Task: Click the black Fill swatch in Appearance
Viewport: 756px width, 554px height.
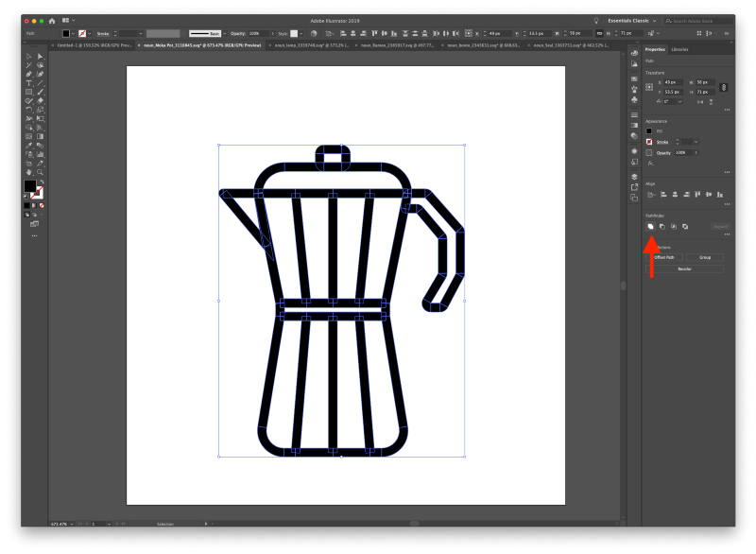Action: point(649,130)
